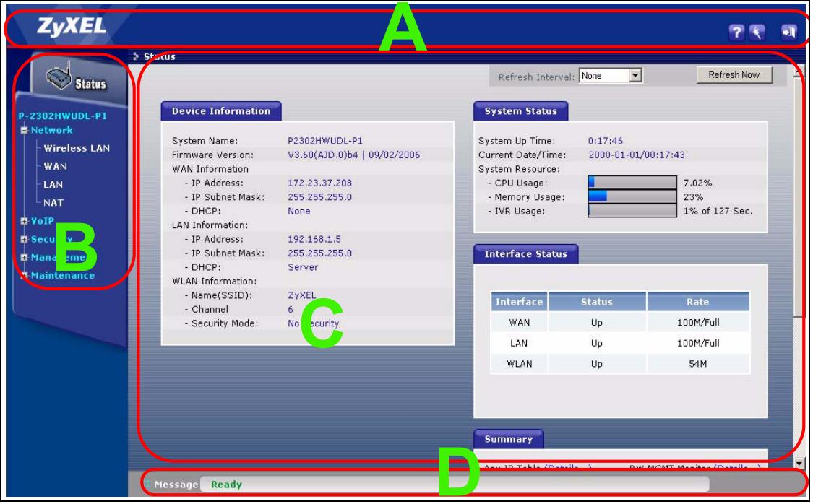Click system name P2302HWUDL-P1 value

click(325, 141)
